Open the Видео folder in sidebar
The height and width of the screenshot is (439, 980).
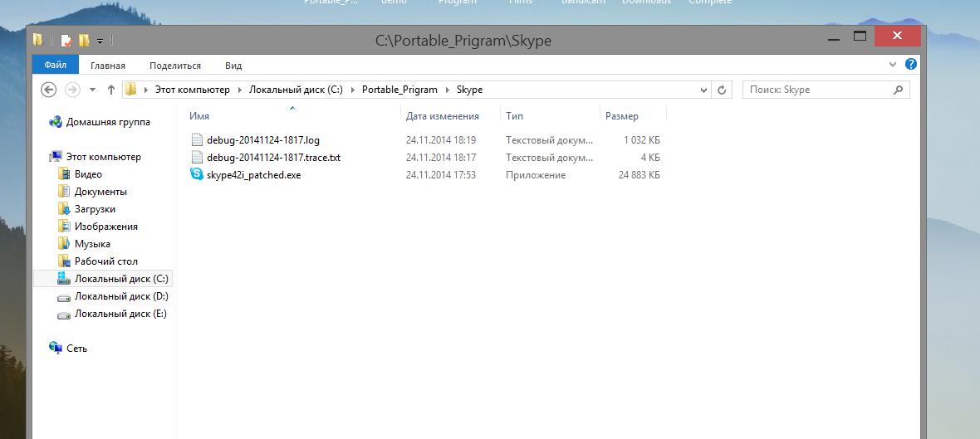pos(88,174)
